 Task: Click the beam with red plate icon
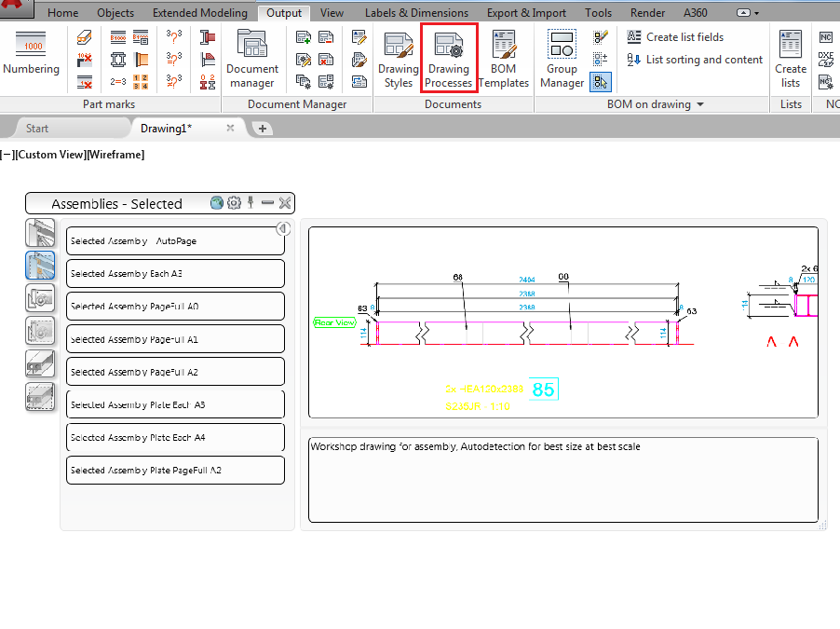[x=208, y=37]
